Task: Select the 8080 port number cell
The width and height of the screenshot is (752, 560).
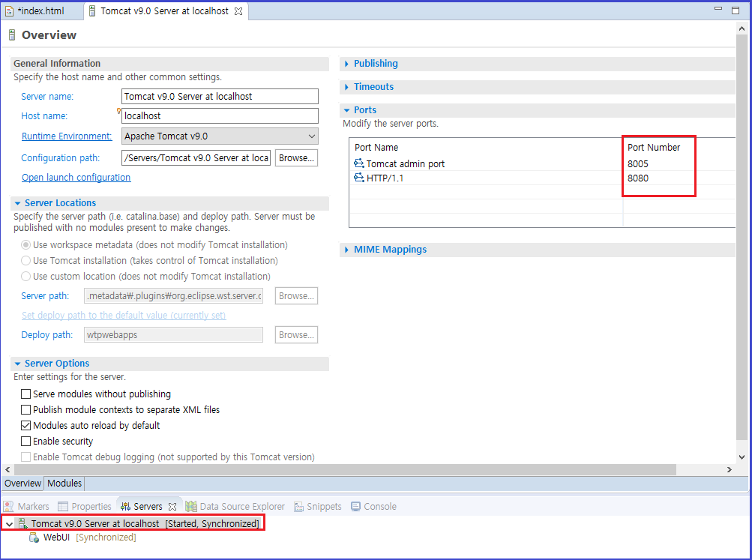Action: pyautogui.click(x=638, y=178)
